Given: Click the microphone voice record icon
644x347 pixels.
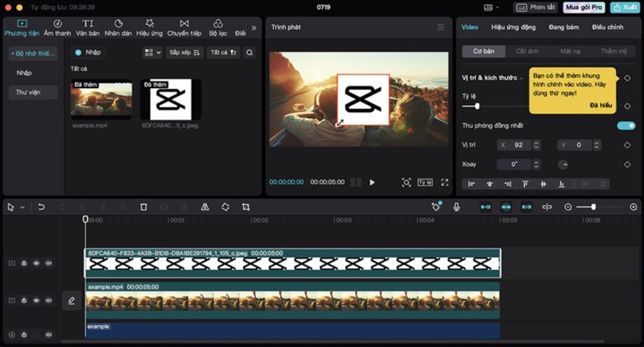Looking at the screenshot, I should (x=456, y=207).
